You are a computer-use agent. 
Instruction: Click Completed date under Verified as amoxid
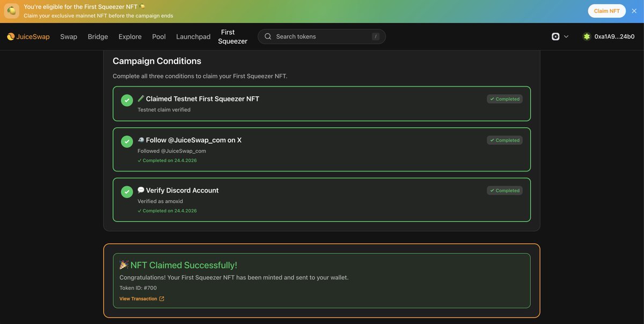pyautogui.click(x=167, y=211)
